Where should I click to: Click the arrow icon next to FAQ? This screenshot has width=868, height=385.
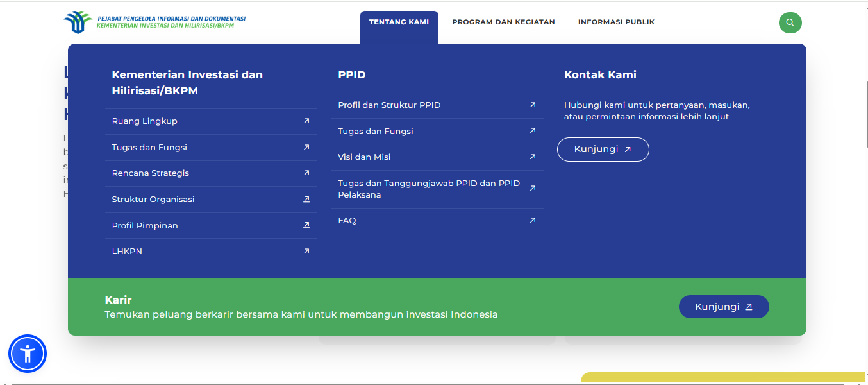point(531,219)
